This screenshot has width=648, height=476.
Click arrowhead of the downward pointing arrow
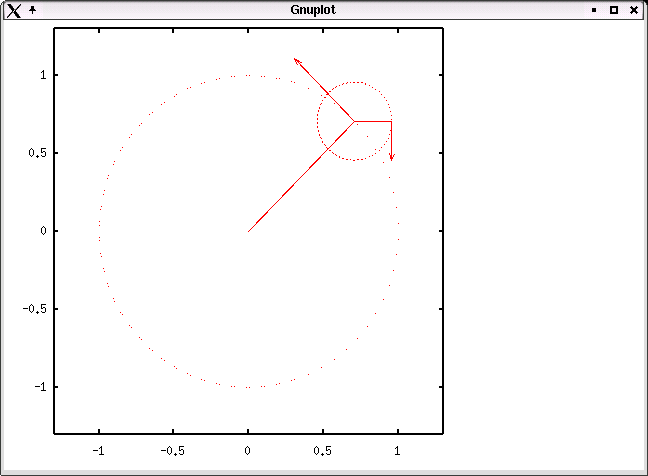click(391, 157)
